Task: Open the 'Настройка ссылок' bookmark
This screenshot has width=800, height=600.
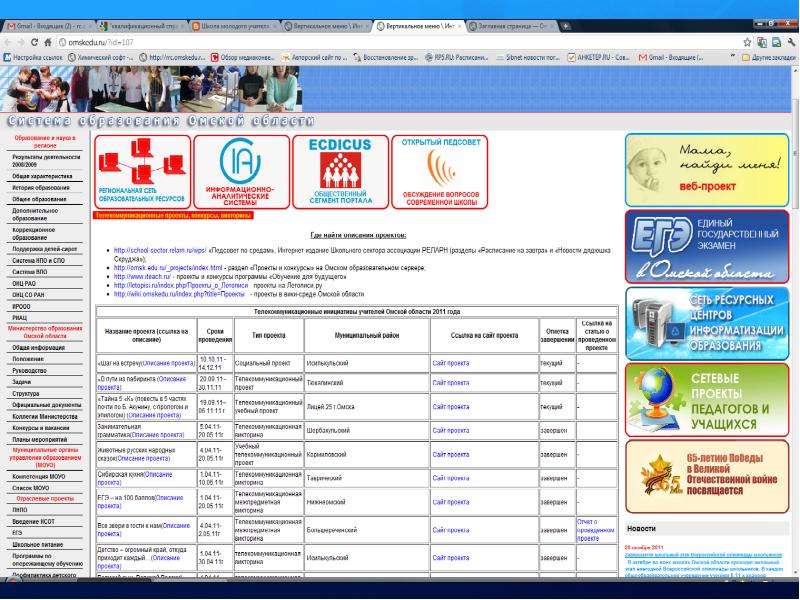Action: 33,58
